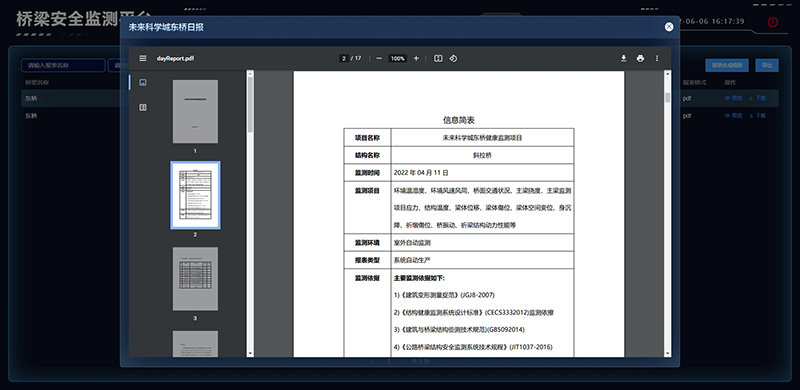Click the page number input field
Image resolution: width=800 pixels, height=390 pixels.
pos(344,58)
